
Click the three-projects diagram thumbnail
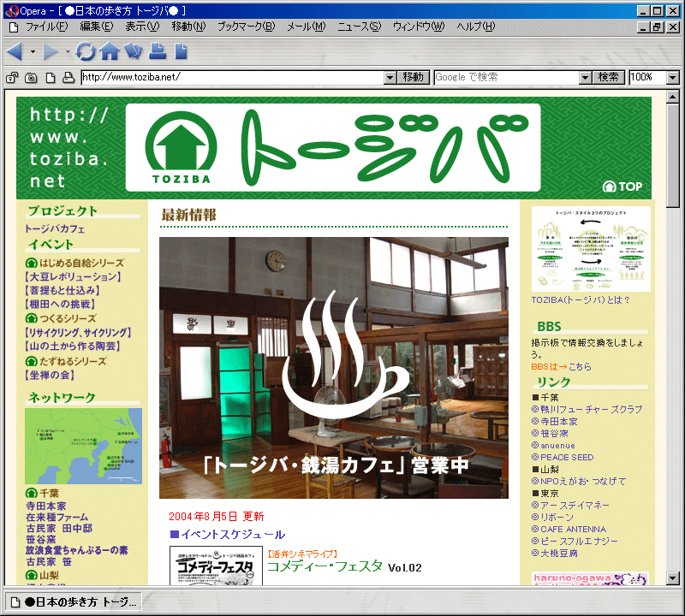pyautogui.click(x=591, y=249)
